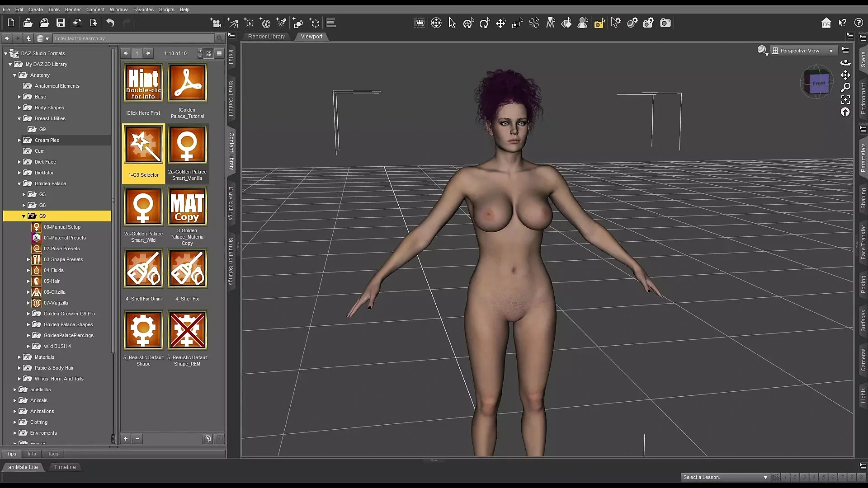
Task: Switch to list view mode
Action: pos(219,53)
